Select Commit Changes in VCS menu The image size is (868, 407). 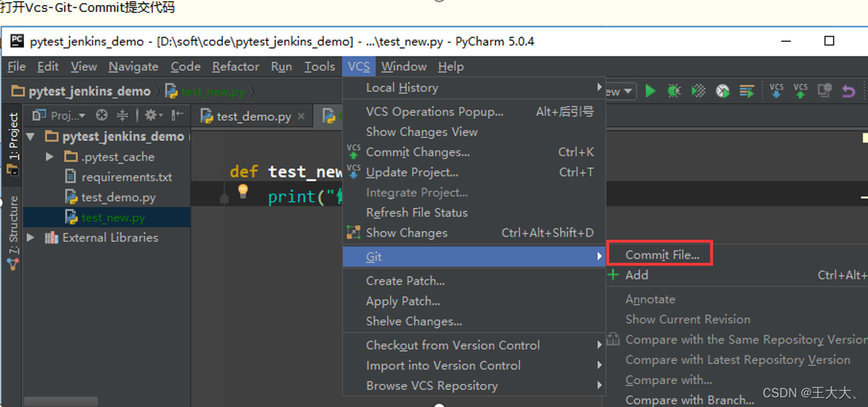click(474, 152)
